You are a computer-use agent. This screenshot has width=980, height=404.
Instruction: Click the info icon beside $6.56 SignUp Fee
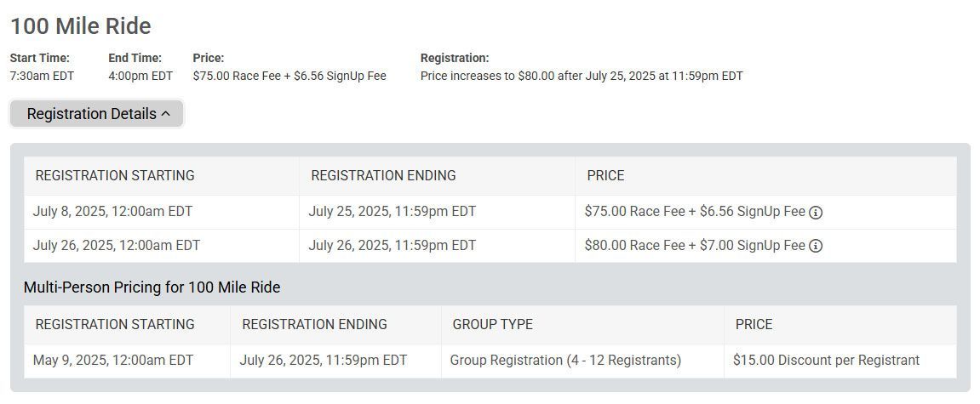[x=816, y=213]
